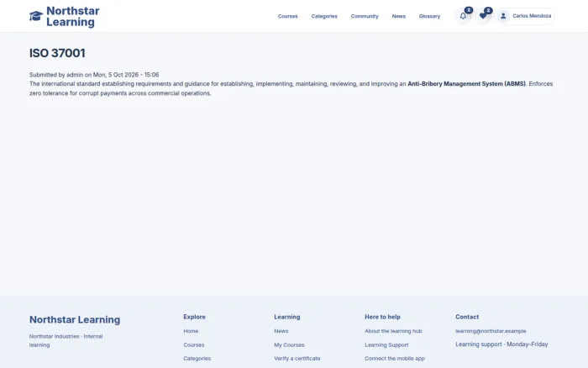Click the 'Here to help' footer heading
588x368 pixels.
(x=382, y=317)
